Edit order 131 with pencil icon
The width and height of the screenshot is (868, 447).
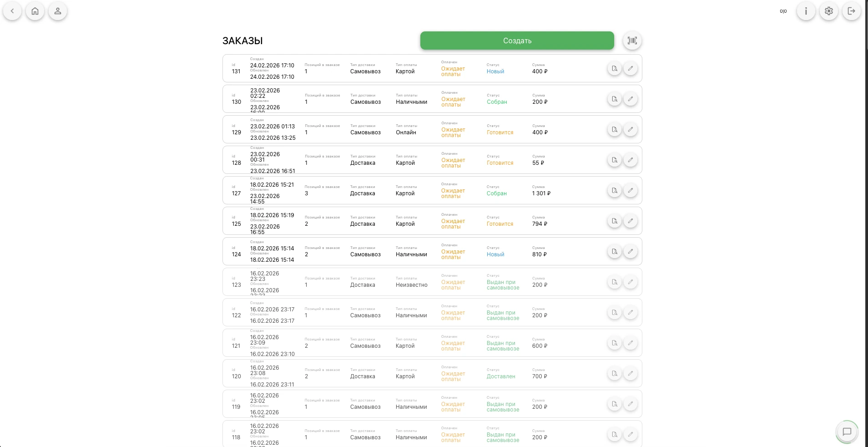(630, 68)
